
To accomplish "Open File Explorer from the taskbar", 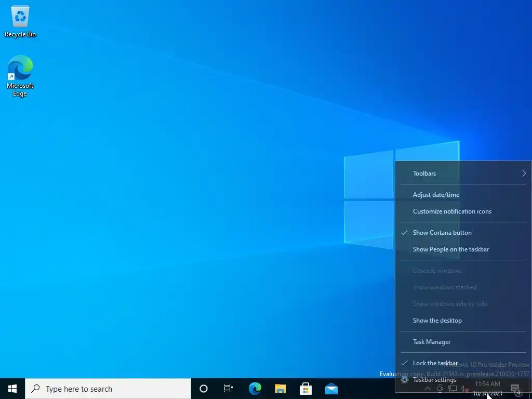I will pyautogui.click(x=280, y=389).
